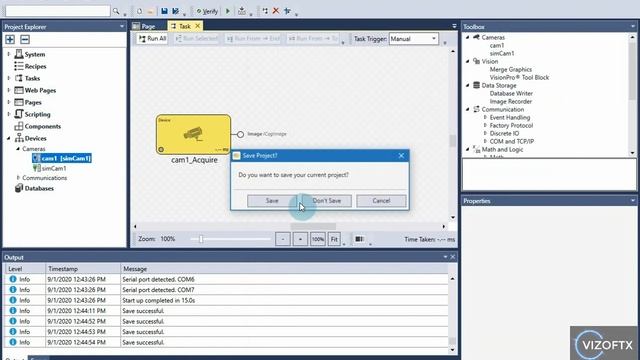Viewport: 640px width, 360px height.
Task: Click the alignment icon after red X
Action: pos(287,11)
